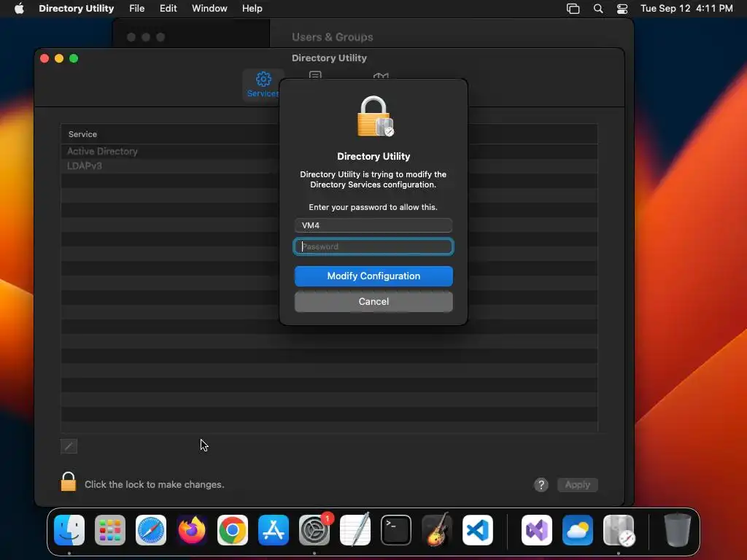Focus the Password field

[373, 246]
